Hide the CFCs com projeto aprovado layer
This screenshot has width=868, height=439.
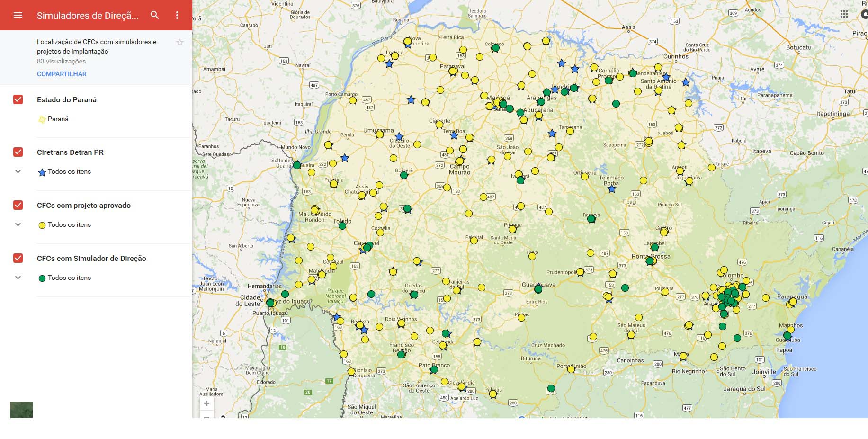[x=18, y=205]
